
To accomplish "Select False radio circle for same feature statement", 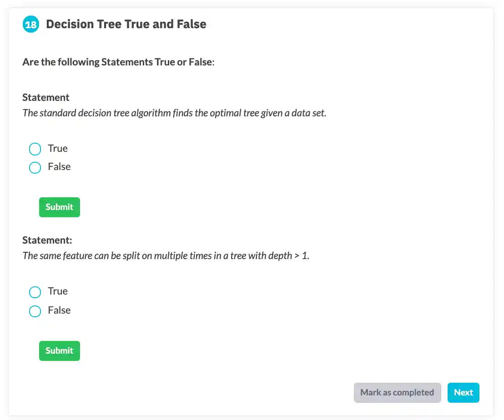I will 35,311.
